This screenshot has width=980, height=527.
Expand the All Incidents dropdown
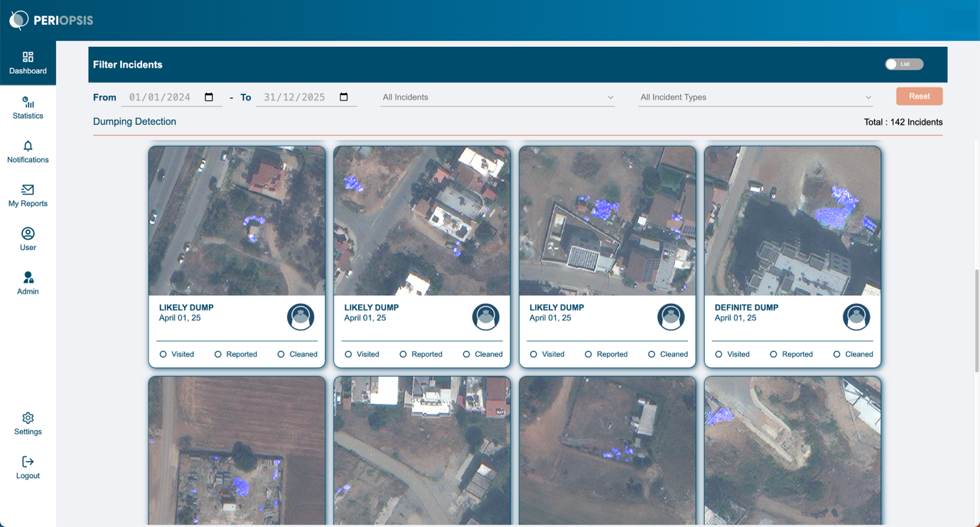(x=497, y=97)
